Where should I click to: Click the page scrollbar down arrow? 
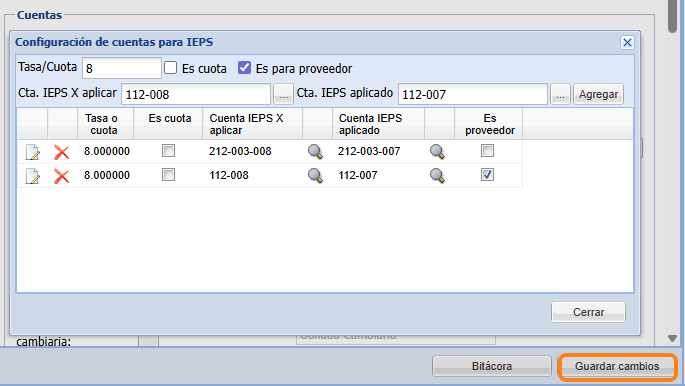tap(672, 338)
